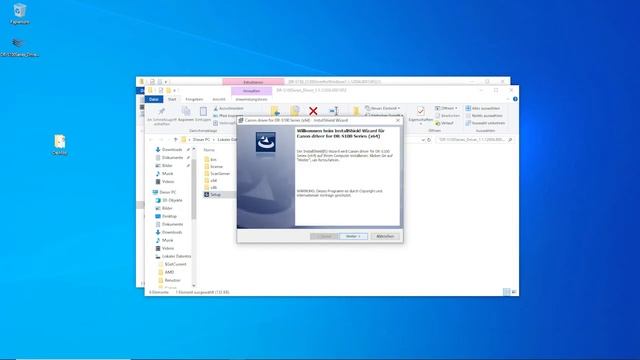Select the x86 folder in file list
640x360 pixels.
[x=211, y=187]
